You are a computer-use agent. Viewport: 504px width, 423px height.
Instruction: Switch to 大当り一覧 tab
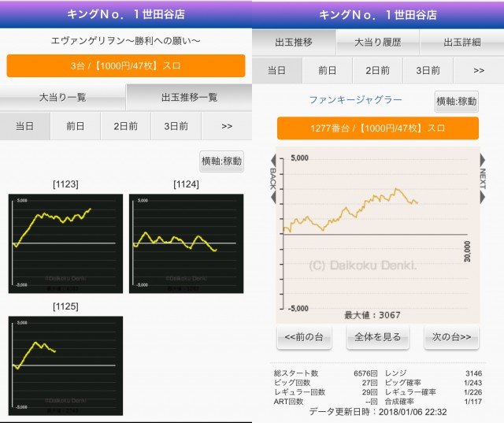[x=63, y=97]
